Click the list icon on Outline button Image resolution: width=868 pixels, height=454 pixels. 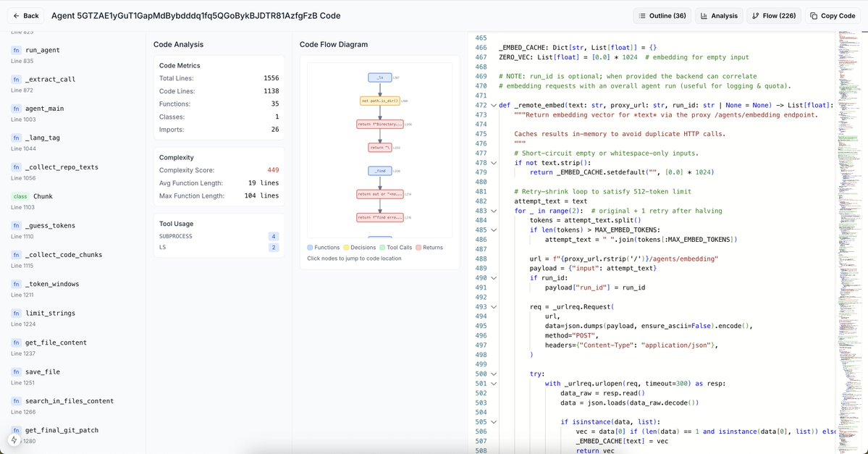[x=642, y=15]
